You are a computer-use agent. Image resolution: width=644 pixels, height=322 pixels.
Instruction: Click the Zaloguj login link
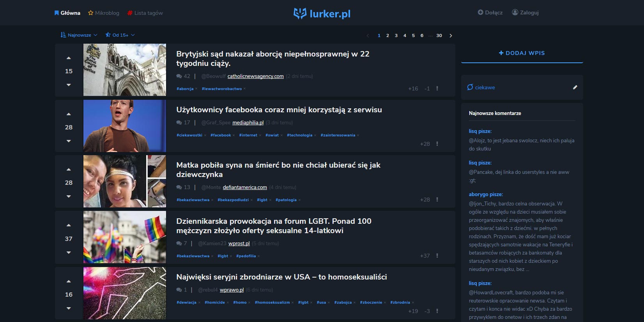[x=525, y=12]
